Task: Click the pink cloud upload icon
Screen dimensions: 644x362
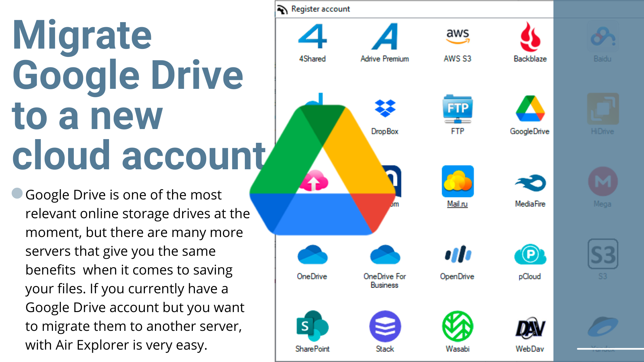Action: [x=314, y=180]
